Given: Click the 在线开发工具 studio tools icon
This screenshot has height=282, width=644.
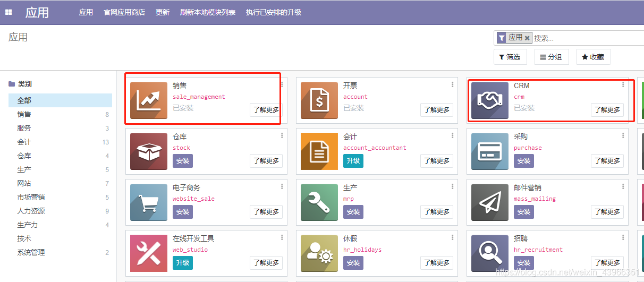Looking at the screenshot, I should pos(149,253).
